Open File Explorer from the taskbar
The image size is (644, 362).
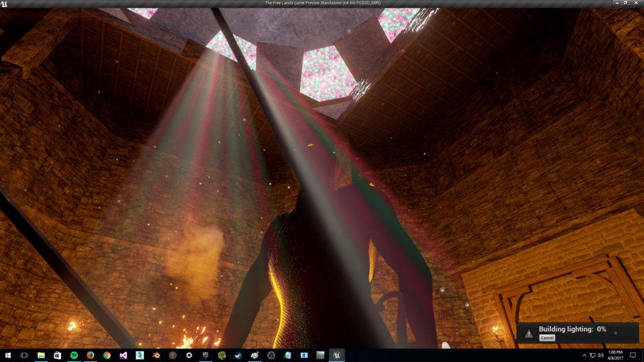pyautogui.click(x=41, y=356)
